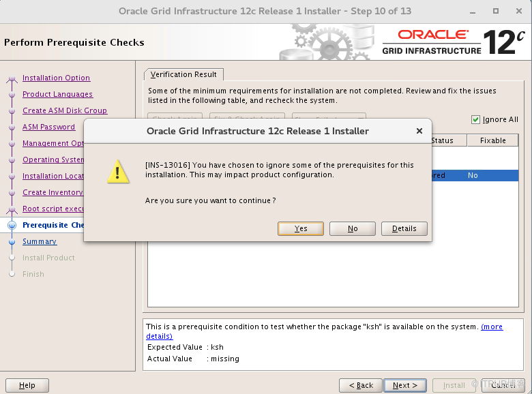
Task: Click the Fixable column header
Action: [x=492, y=140]
